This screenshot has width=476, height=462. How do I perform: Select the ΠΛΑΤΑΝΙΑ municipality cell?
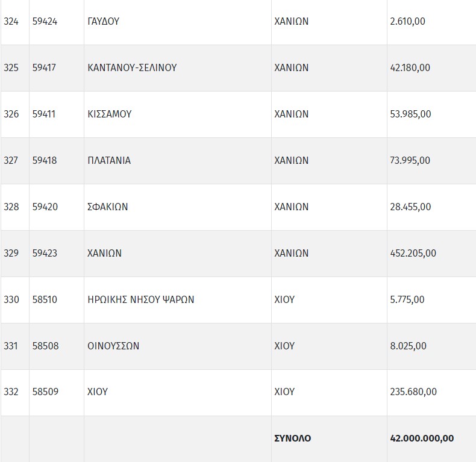pos(109,161)
